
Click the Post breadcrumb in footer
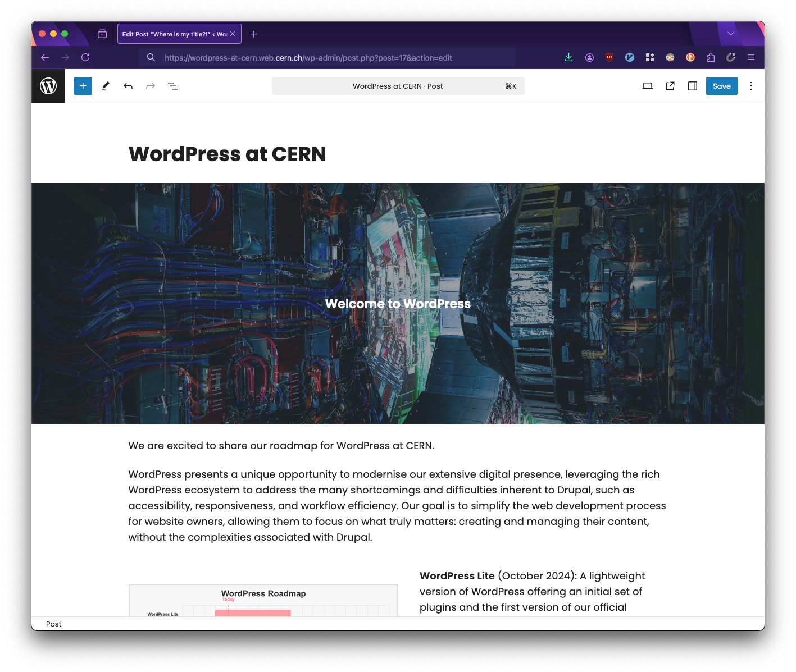coord(53,624)
